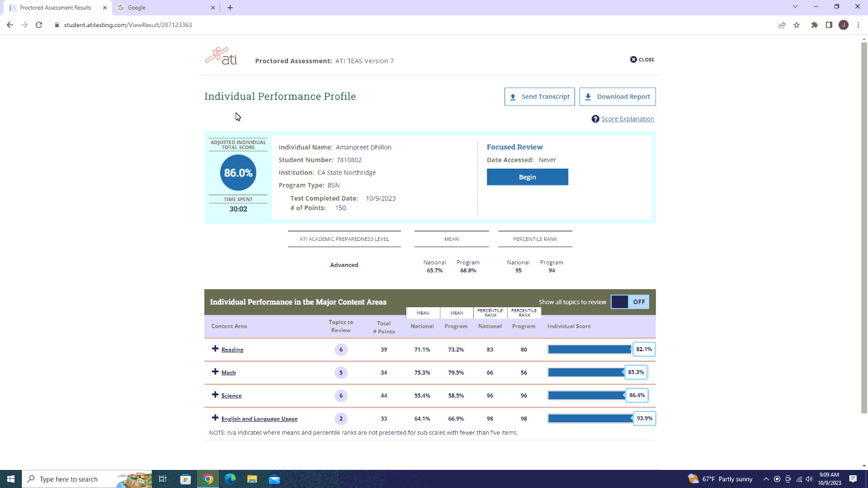Switch to the Google browser tab
This screenshot has width=868, height=488.
tap(164, 8)
